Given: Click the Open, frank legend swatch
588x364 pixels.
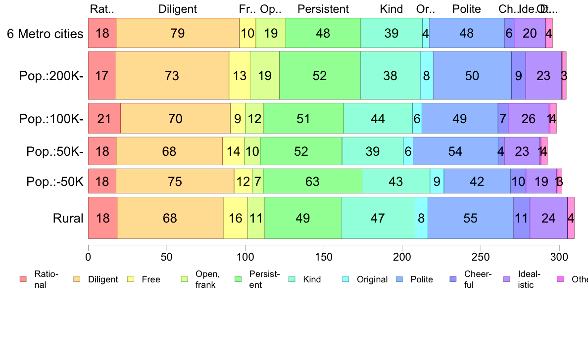Looking at the screenshot, I should 184,279.
